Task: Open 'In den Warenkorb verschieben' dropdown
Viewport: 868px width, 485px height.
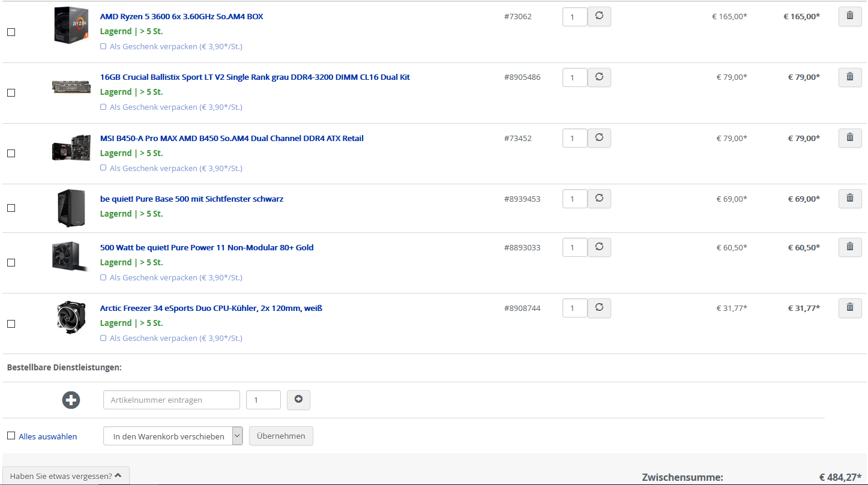Action: pyautogui.click(x=173, y=436)
